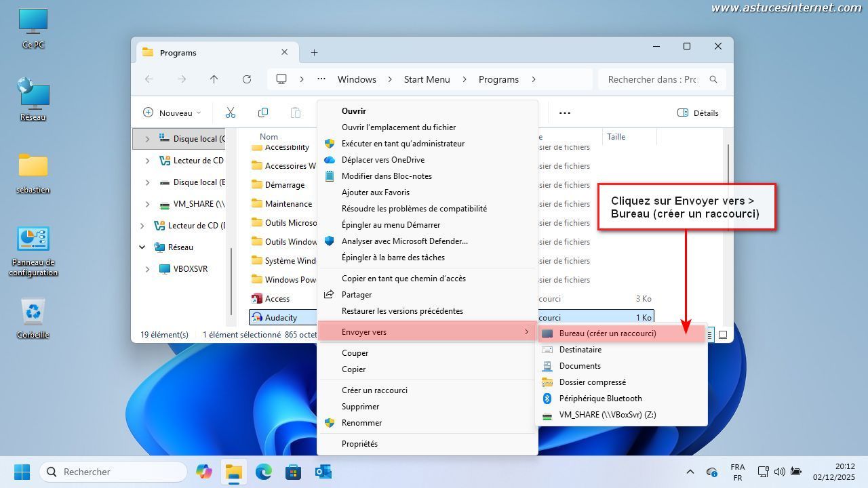Open Outlook from the taskbar
Image resolution: width=868 pixels, height=488 pixels.
coord(323,472)
